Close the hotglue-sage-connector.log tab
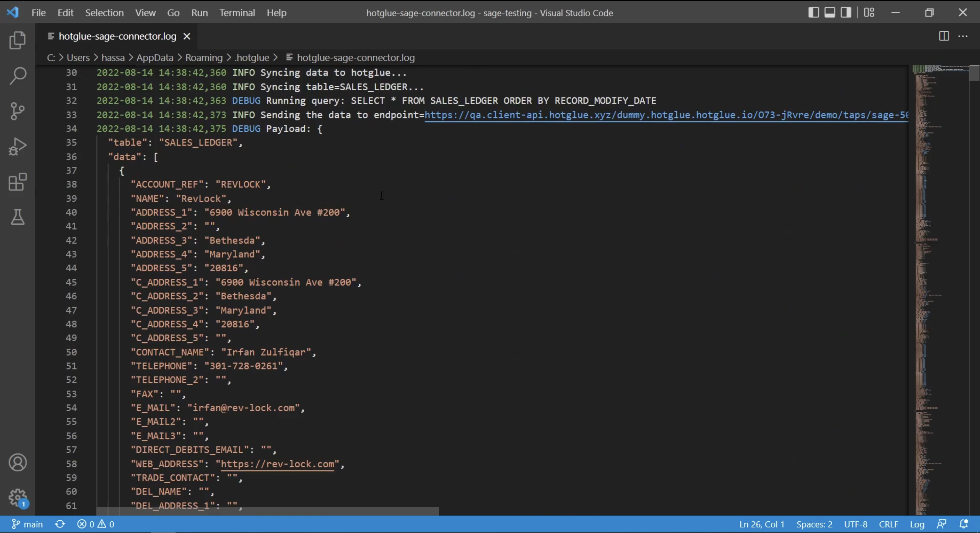Viewport: 980px width, 533px height. point(187,36)
